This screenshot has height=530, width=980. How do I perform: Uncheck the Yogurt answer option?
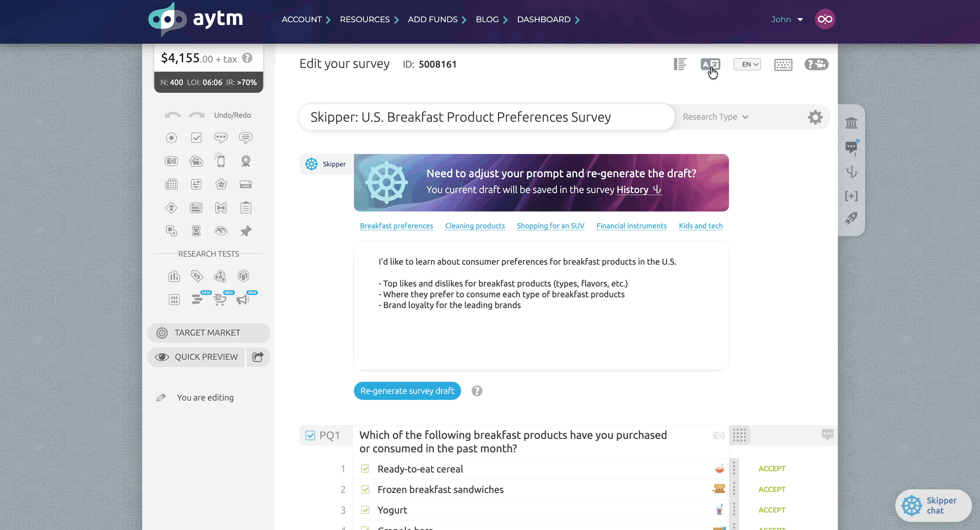365,510
